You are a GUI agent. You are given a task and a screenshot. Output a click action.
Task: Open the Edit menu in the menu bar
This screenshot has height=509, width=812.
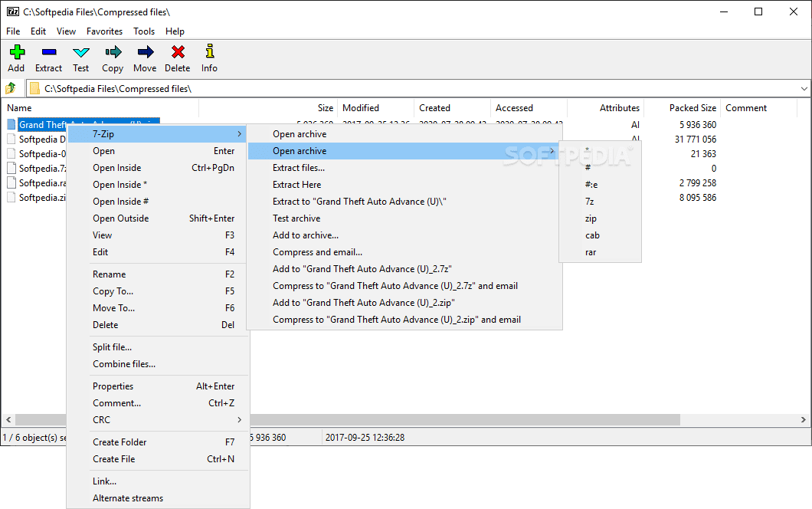click(x=38, y=31)
